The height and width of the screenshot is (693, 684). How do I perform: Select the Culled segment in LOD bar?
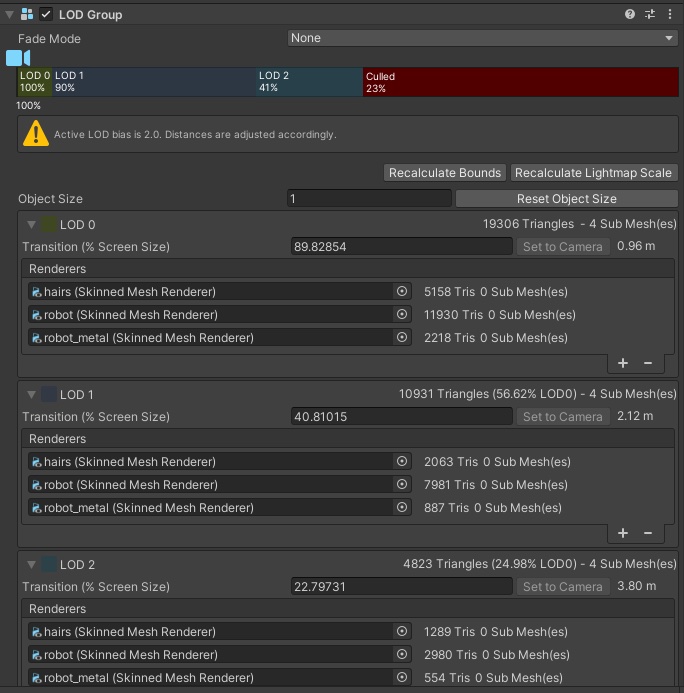point(520,82)
